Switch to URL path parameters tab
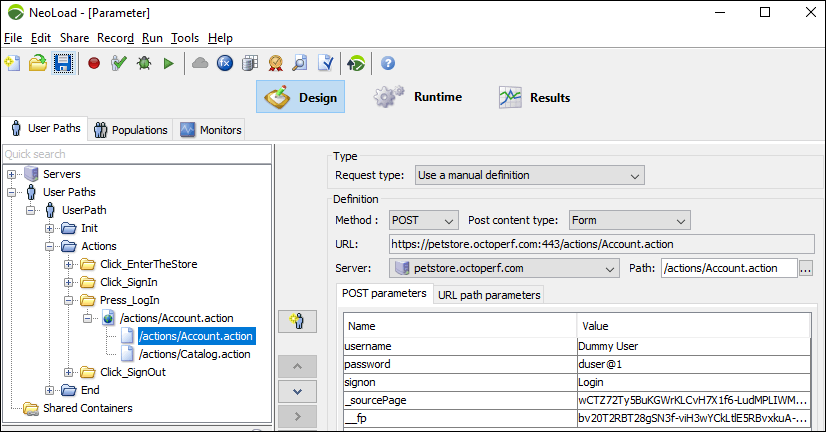The height and width of the screenshot is (432, 826). (x=489, y=294)
